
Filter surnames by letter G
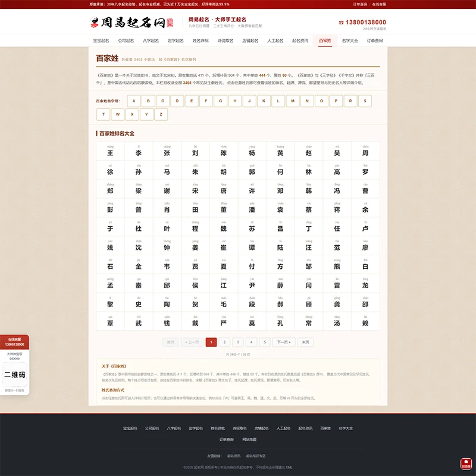point(220,101)
